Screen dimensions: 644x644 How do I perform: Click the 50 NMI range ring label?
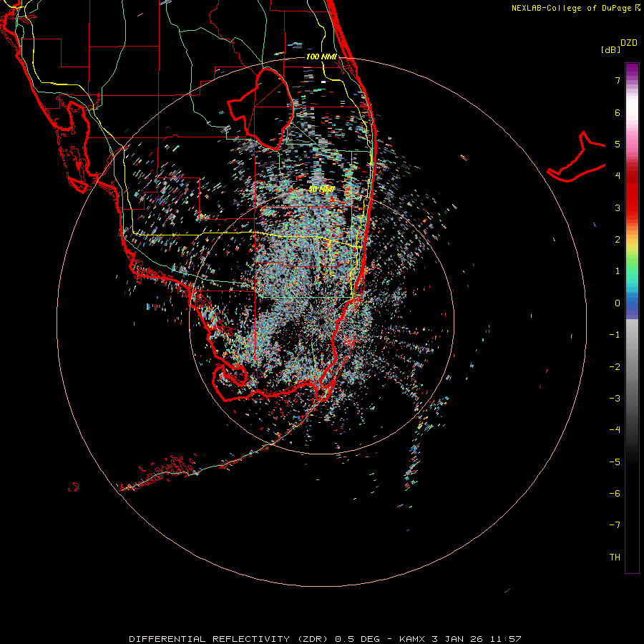coord(321,189)
